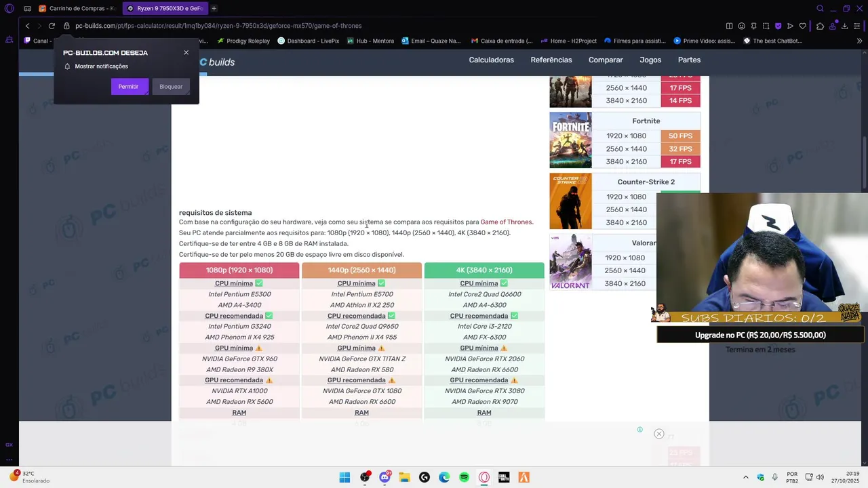Click the PC builds site logo

tap(217, 62)
